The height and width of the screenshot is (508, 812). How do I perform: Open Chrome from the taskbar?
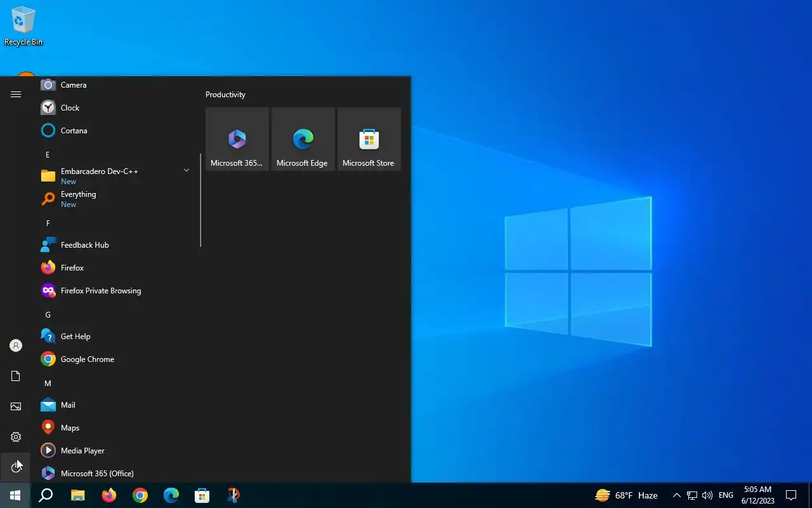pos(140,495)
